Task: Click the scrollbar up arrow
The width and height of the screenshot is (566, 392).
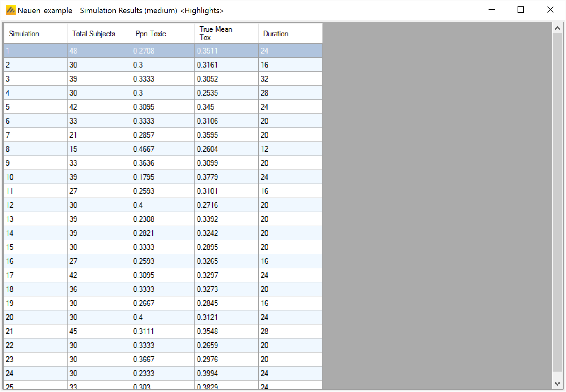Action: click(x=557, y=28)
